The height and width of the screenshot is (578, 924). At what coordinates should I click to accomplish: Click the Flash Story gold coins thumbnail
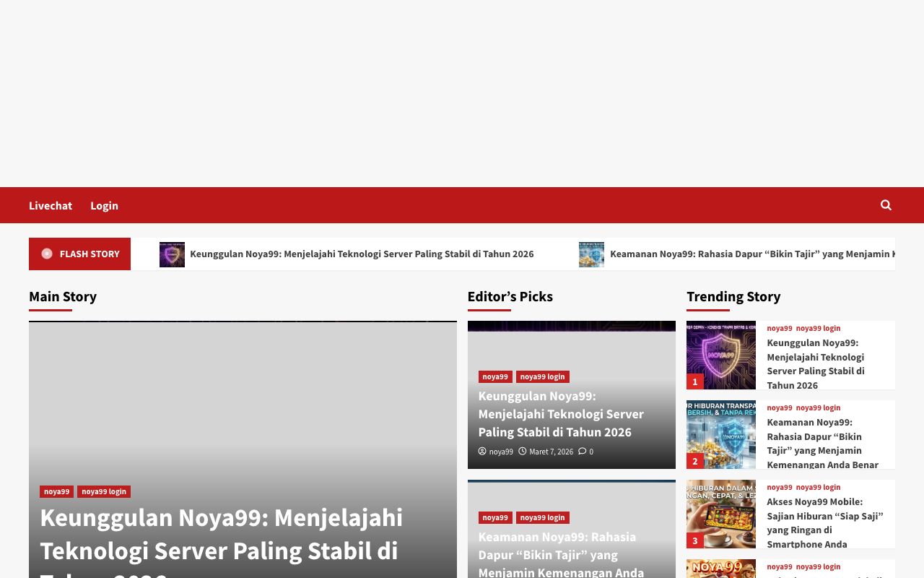[591, 254]
